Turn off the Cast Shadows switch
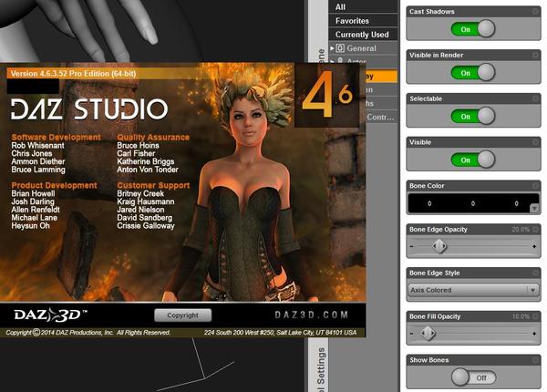 click(473, 29)
